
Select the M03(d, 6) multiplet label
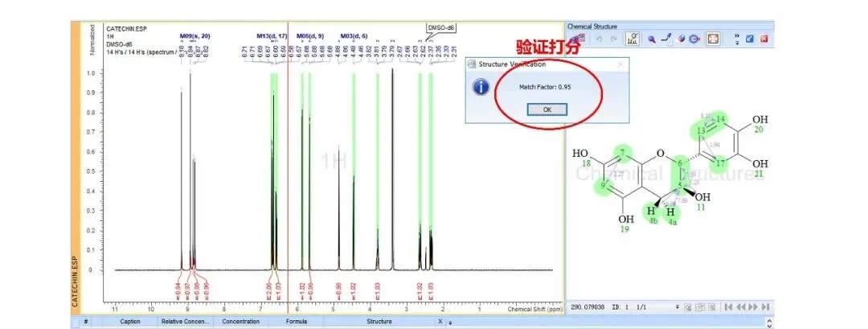coord(354,36)
